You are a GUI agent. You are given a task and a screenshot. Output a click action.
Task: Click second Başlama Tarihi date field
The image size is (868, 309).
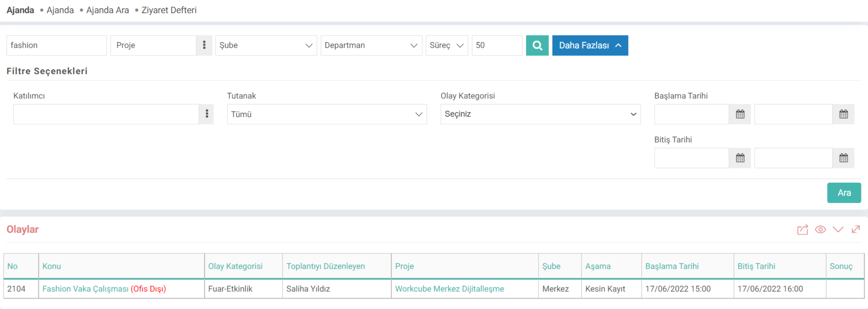click(x=793, y=114)
